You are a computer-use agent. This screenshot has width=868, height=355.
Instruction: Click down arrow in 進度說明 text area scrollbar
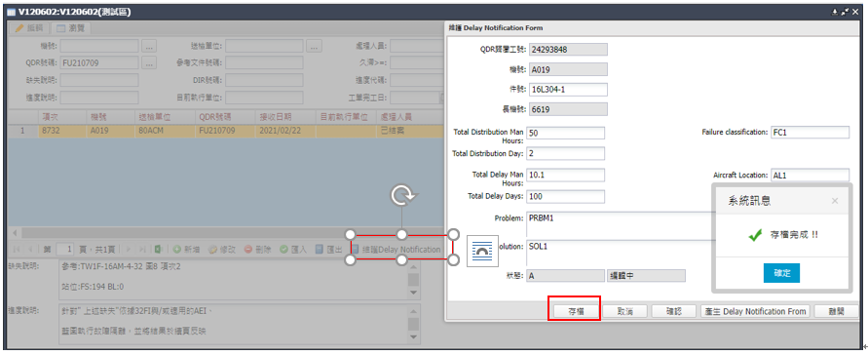[413, 336]
